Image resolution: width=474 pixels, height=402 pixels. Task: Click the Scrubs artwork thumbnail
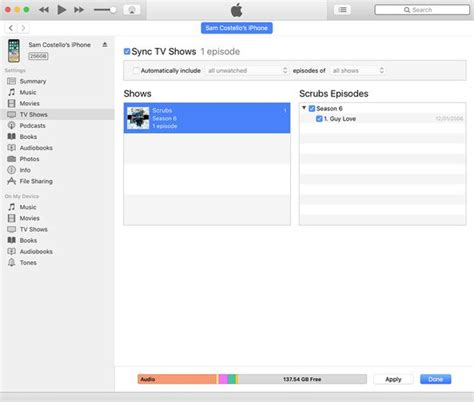[x=138, y=118]
